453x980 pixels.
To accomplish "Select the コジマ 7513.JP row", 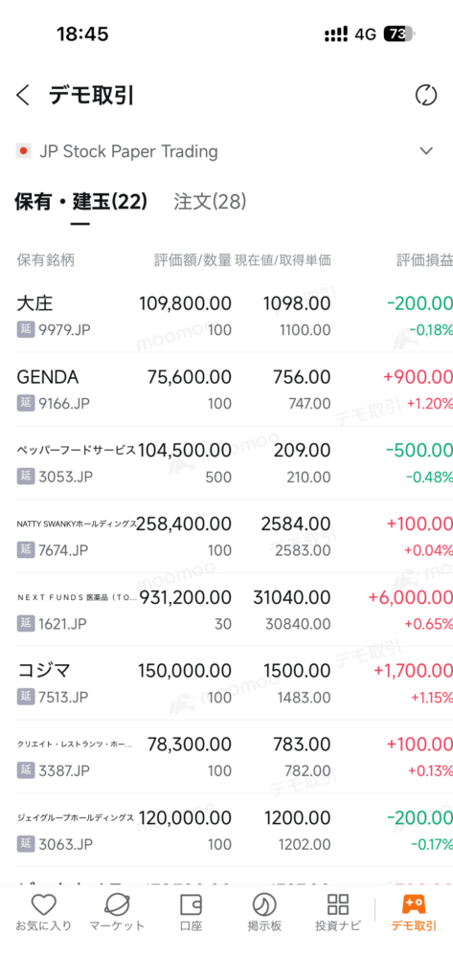I will (x=226, y=683).
